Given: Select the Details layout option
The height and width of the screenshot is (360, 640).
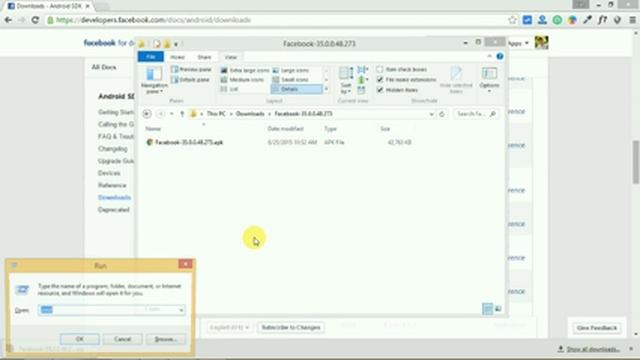Looking at the screenshot, I should [x=296, y=89].
